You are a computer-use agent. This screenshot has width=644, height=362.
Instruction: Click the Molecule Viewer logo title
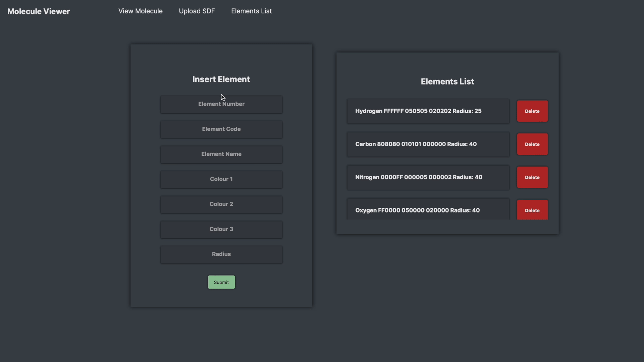pos(39,11)
